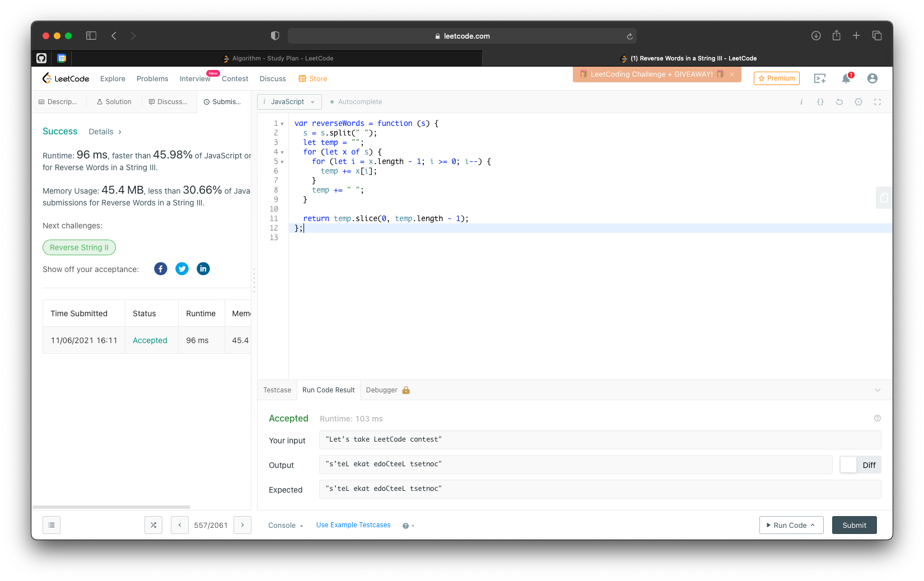Share acceptance on Twitter
Image resolution: width=924 pixels, height=581 pixels.
[x=182, y=269]
